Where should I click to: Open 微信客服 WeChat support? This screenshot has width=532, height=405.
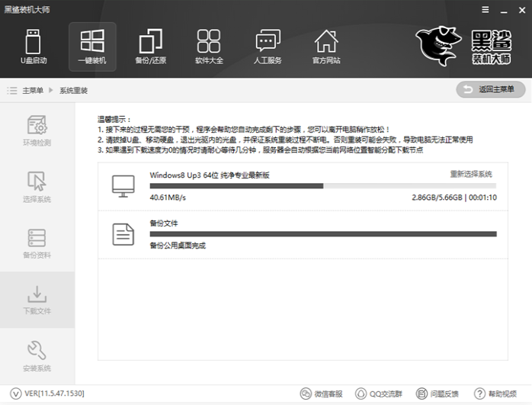(322, 394)
